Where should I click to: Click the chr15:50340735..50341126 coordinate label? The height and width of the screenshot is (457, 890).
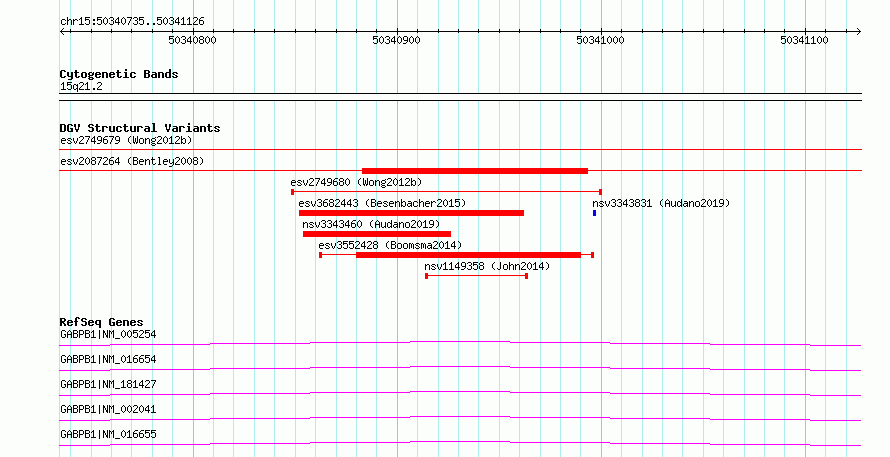132,22
